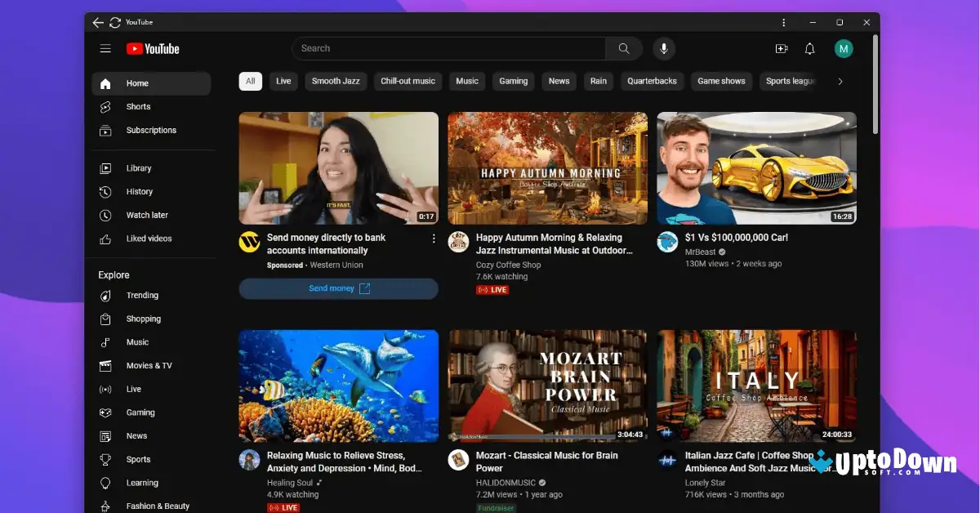The image size is (980, 513).
Task: Click inside the Search field
Action: coord(449,48)
